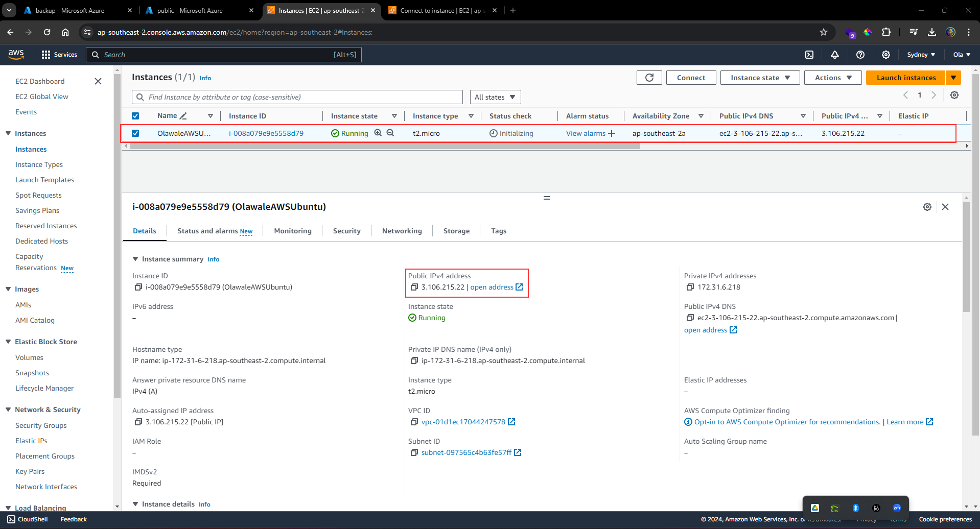This screenshot has width=980, height=529.
Task: Copy the Public IPv4 DNS name
Action: [x=690, y=318]
